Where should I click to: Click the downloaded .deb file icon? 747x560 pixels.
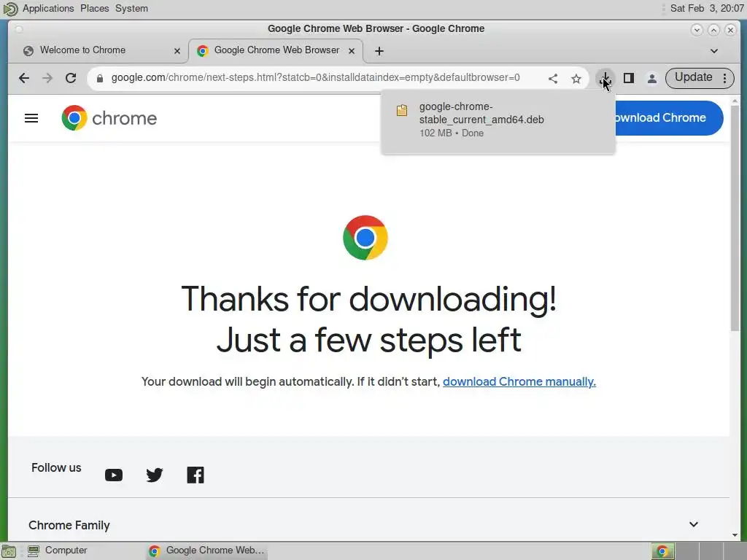click(x=402, y=111)
